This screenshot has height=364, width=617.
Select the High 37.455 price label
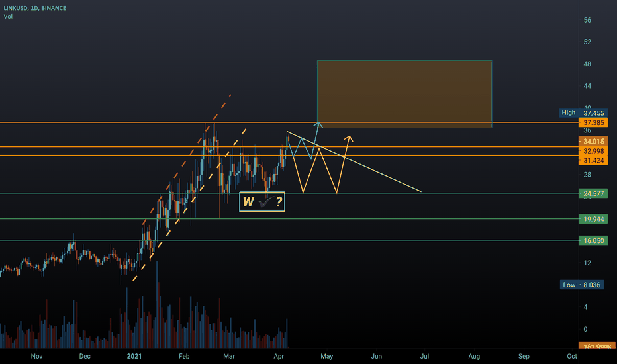pos(583,113)
